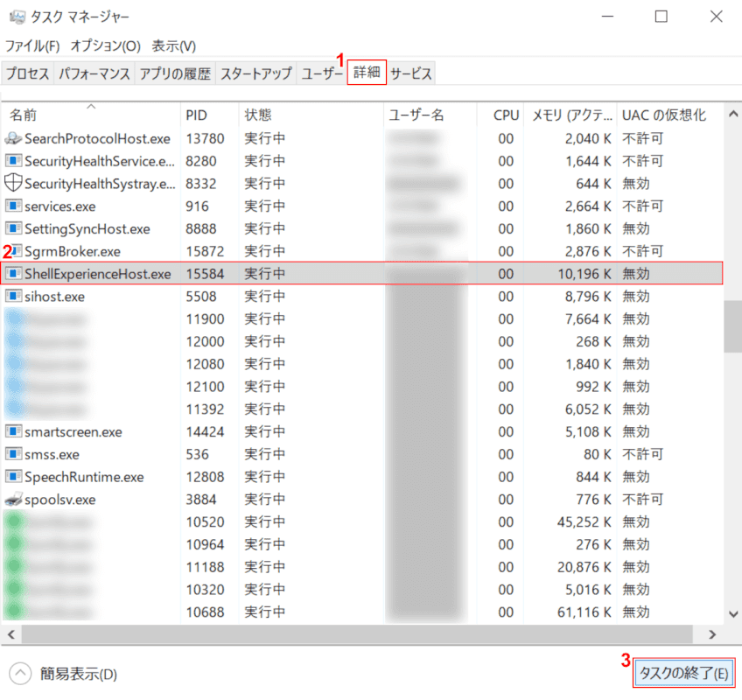
Task: Click the Task Manager title bar icon
Action: point(17,17)
